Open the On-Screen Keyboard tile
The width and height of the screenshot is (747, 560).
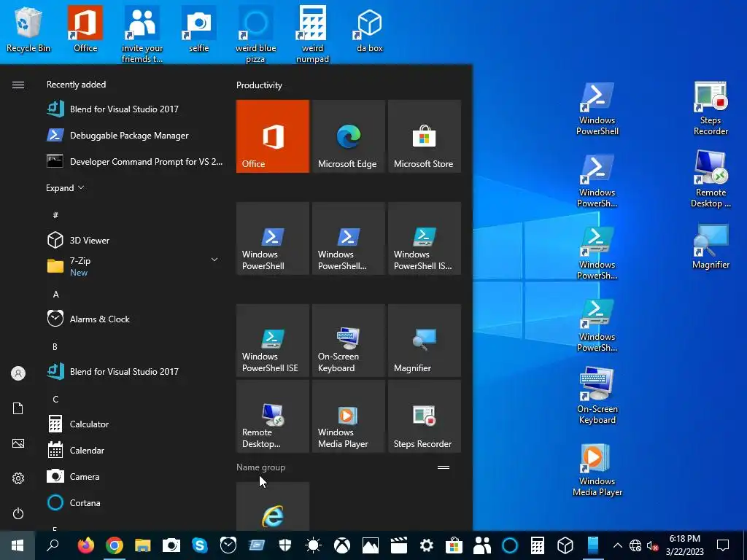(348, 341)
